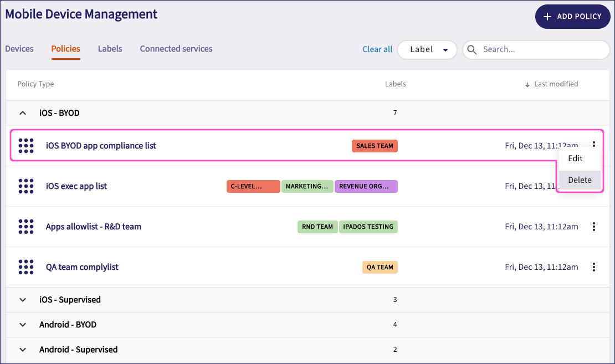Image resolution: width=615 pixels, height=364 pixels.
Task: Click the Clear all link
Action: tap(377, 49)
